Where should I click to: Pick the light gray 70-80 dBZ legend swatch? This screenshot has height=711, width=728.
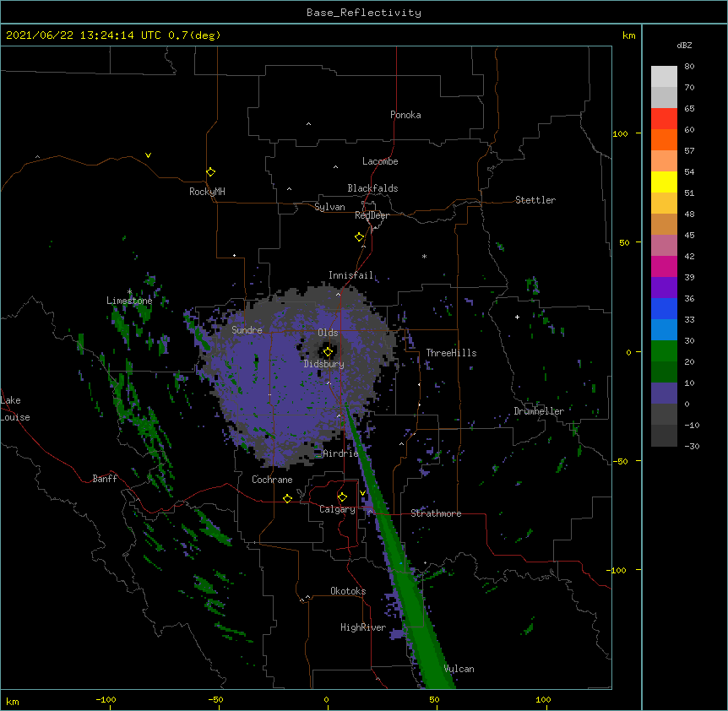(664, 76)
